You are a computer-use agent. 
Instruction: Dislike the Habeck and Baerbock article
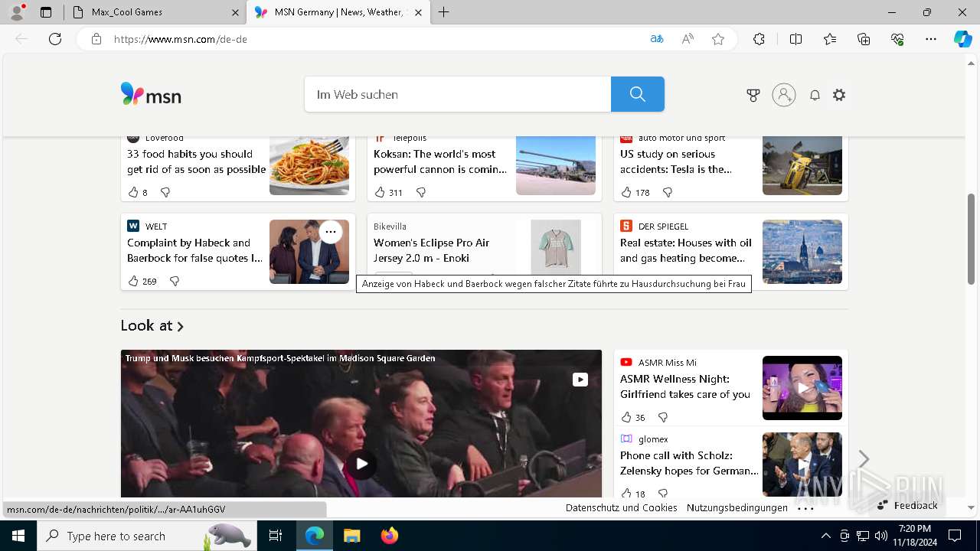pos(175,281)
